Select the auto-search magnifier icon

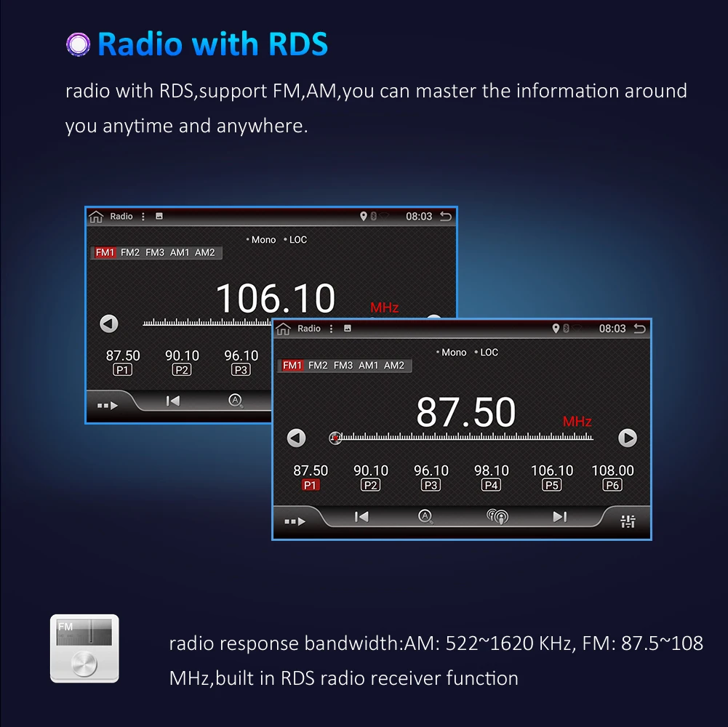tap(425, 516)
